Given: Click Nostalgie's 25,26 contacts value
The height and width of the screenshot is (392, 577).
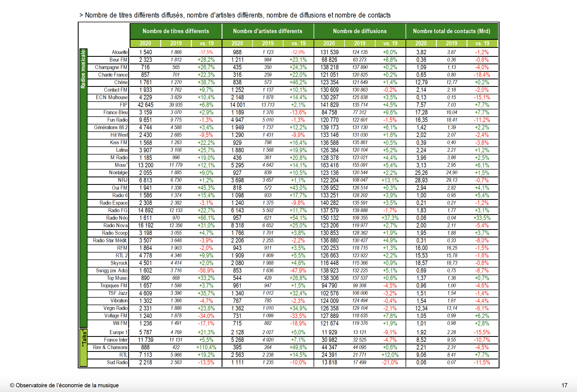Looking at the screenshot, I should pyautogui.click(x=421, y=173).
